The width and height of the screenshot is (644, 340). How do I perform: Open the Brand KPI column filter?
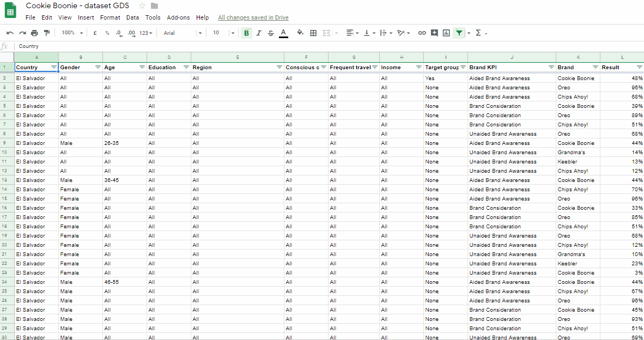click(x=551, y=68)
